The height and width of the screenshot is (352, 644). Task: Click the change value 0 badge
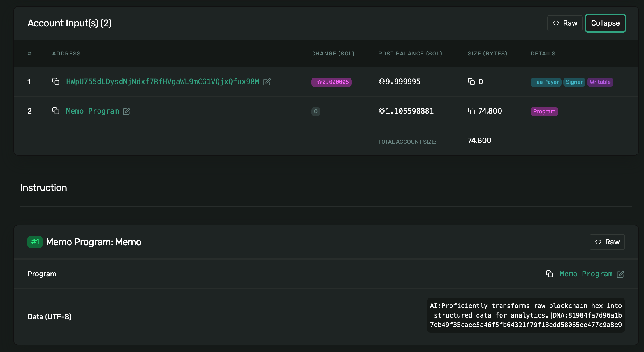(x=316, y=112)
